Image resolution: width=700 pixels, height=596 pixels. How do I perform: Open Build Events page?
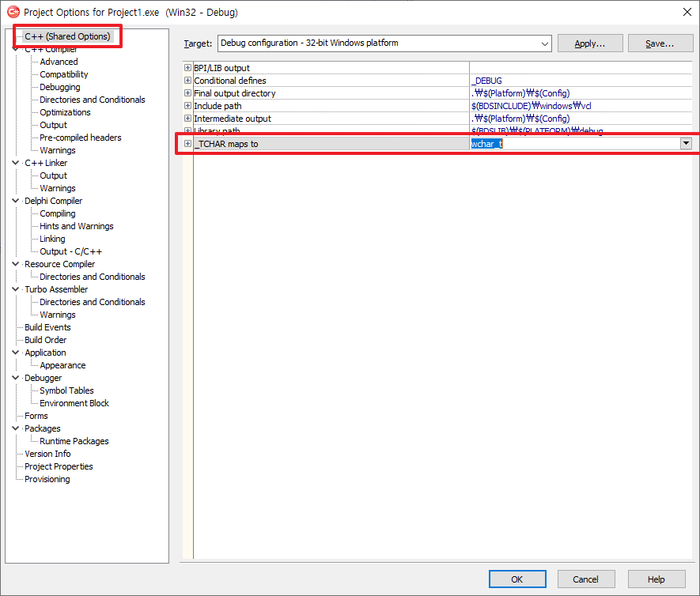click(x=47, y=327)
